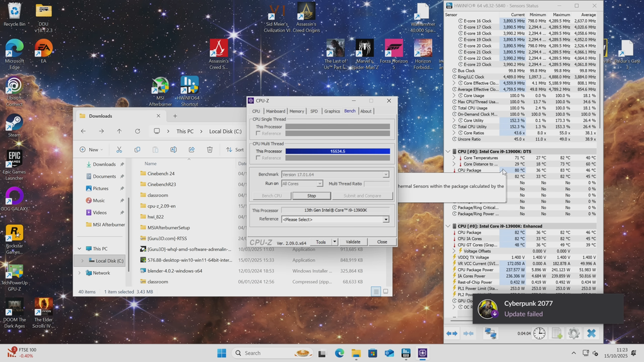Open HWiNFO sensor settings gear icon
Screen dimensions: 644x362
[574, 333]
